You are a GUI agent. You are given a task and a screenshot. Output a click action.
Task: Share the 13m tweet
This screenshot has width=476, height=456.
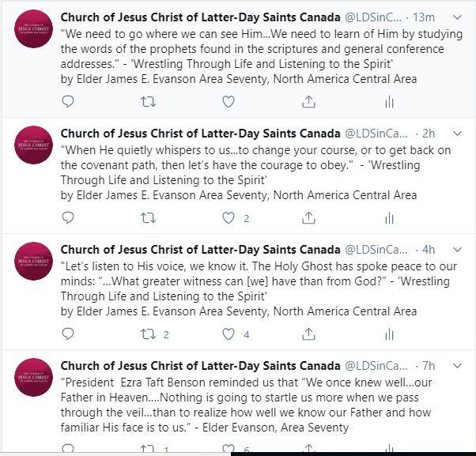(x=308, y=102)
